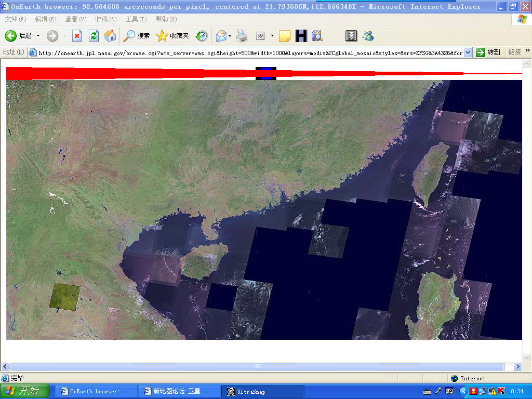Viewport: 532px width, 399px height.
Task: Click the Search magnifier button
Action: (136, 36)
